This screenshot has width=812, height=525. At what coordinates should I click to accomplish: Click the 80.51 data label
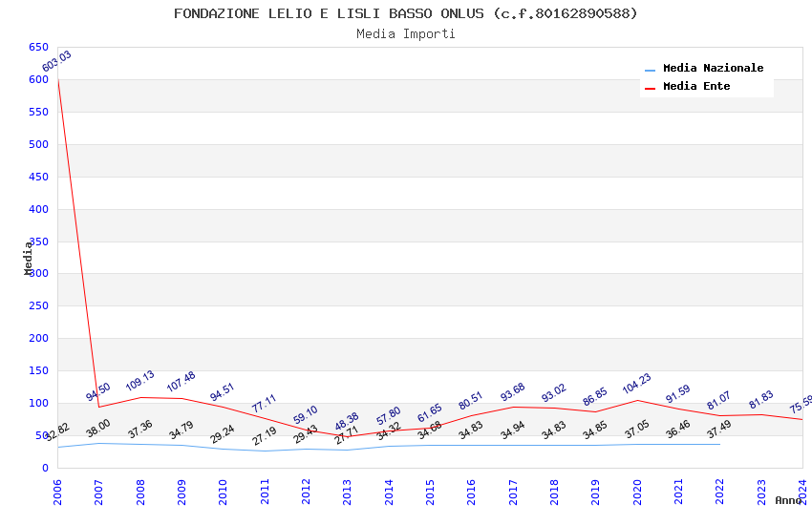pyautogui.click(x=471, y=401)
